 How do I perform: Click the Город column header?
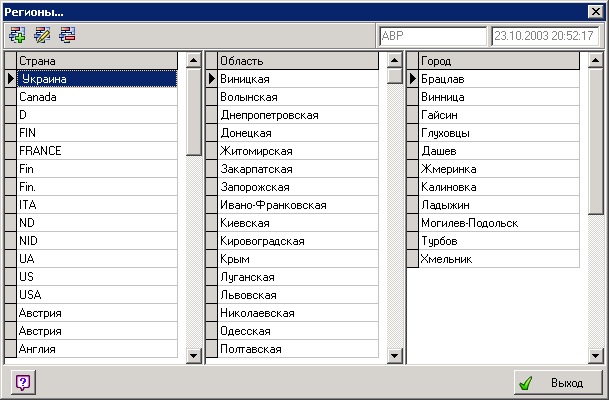(497, 61)
